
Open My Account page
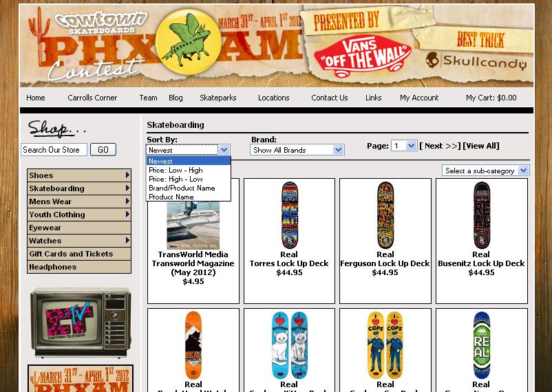click(419, 98)
